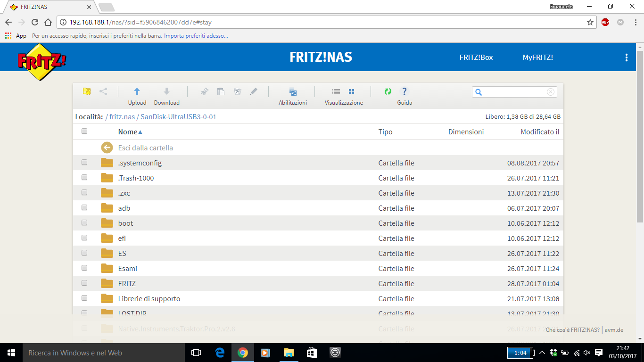Viewport: 644px width, 362px height.
Task: Click the FRITZ! logo
Action: (42, 61)
